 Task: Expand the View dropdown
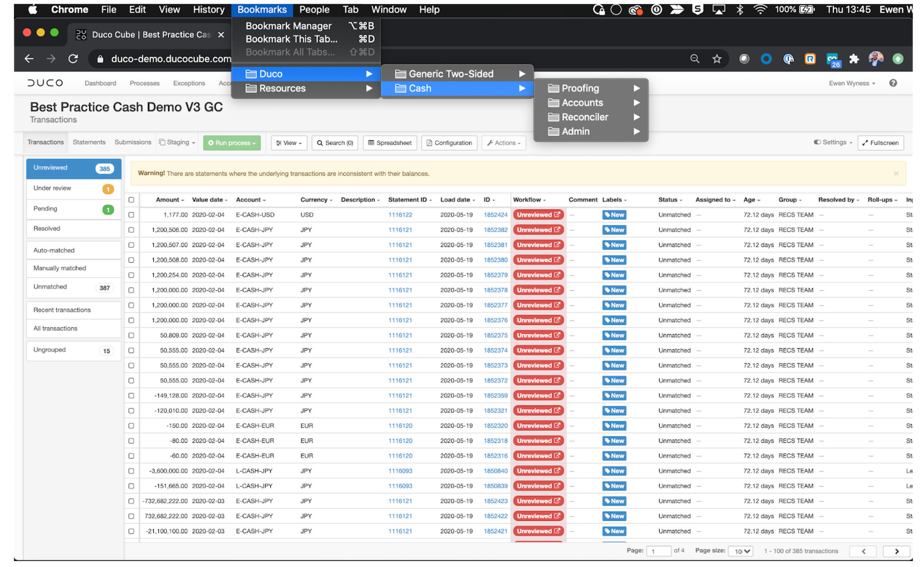point(289,143)
